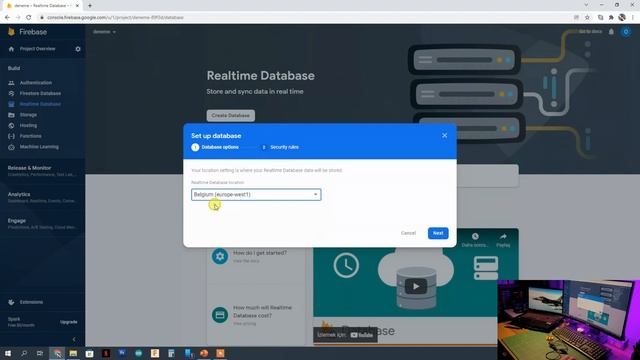
Task: Open the blue account avatar
Action: pos(626,32)
